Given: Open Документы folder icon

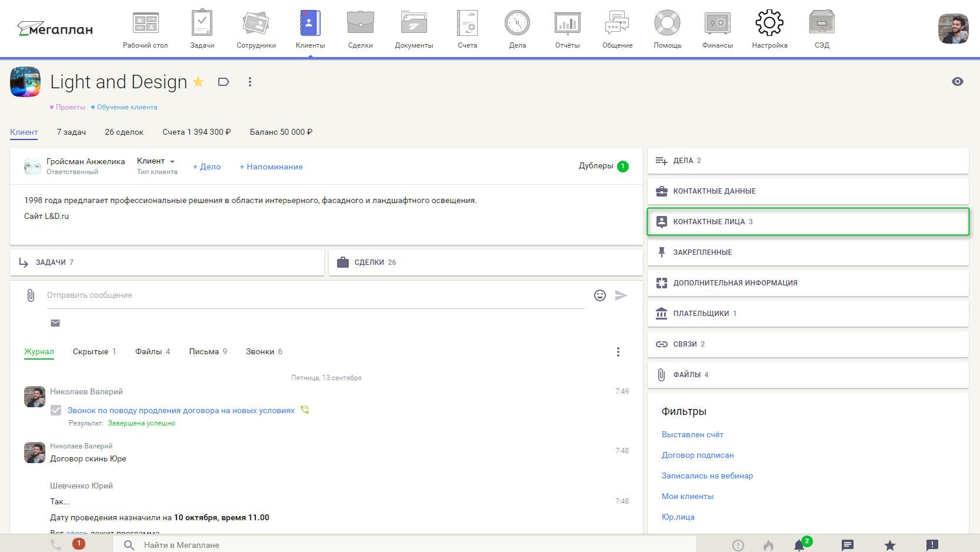Looking at the screenshot, I should (414, 22).
